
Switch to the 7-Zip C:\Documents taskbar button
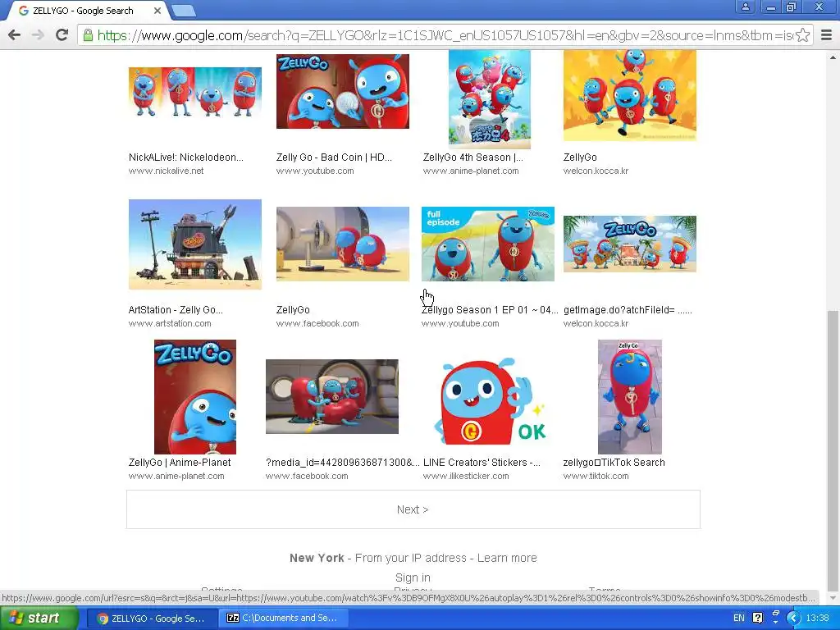(x=284, y=619)
